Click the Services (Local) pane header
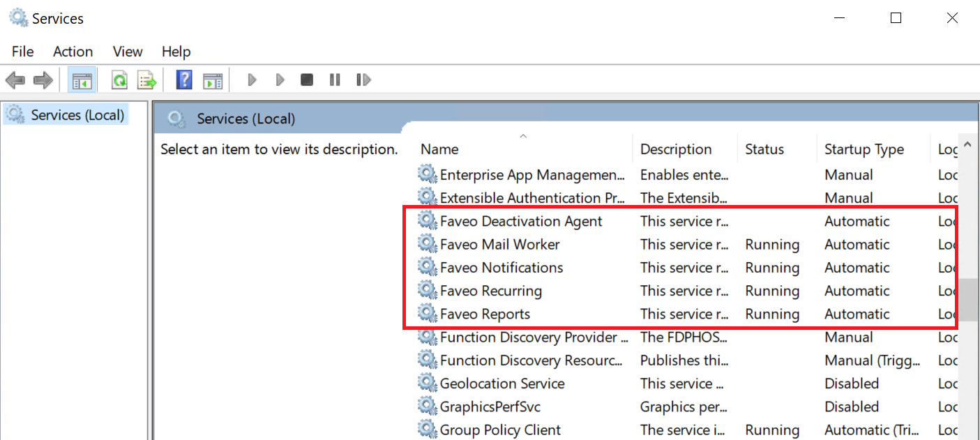This screenshot has height=440, width=980. [x=246, y=119]
